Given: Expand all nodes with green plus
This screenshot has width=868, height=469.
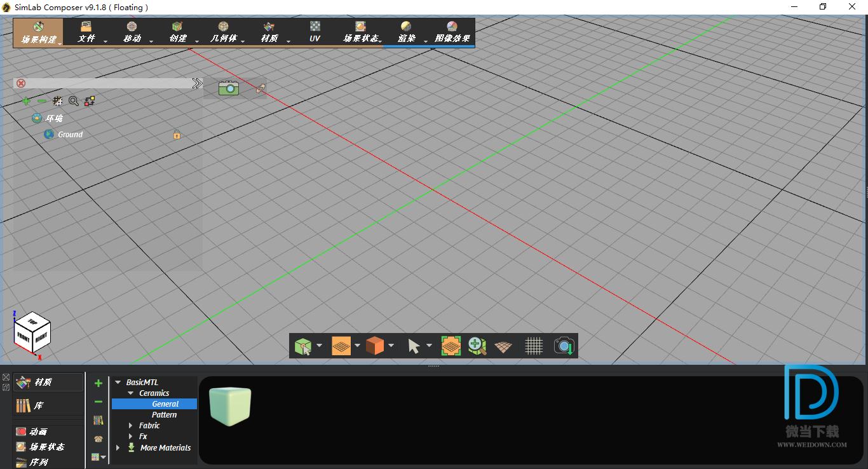Looking at the screenshot, I should [x=26, y=101].
